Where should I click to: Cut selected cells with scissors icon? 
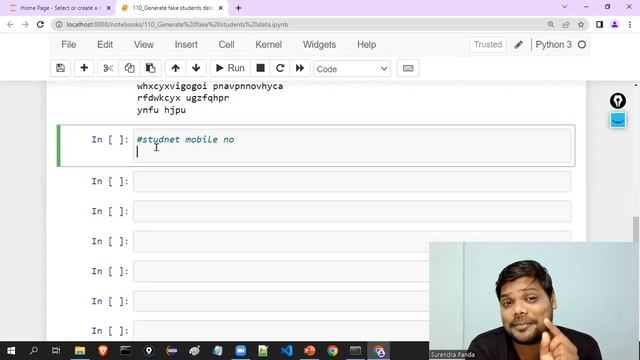coord(108,68)
